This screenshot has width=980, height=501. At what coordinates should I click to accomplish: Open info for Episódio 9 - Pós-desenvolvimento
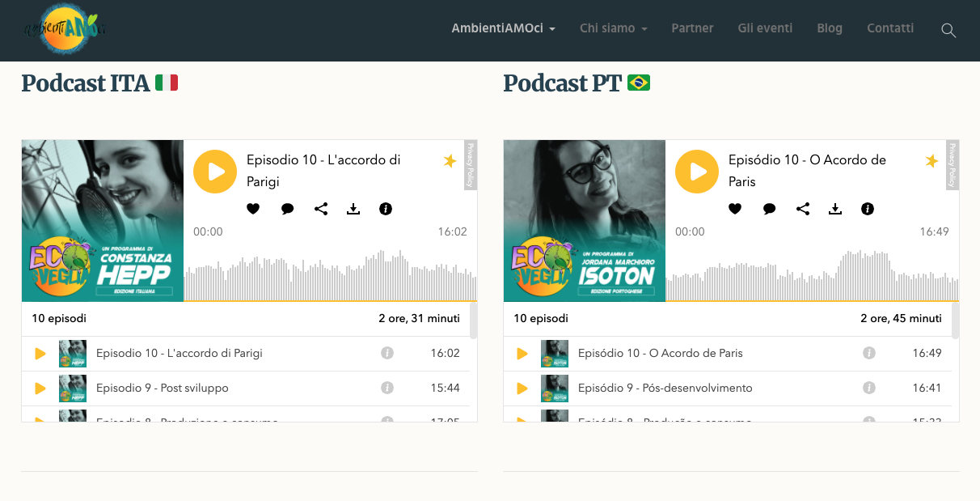[869, 388]
